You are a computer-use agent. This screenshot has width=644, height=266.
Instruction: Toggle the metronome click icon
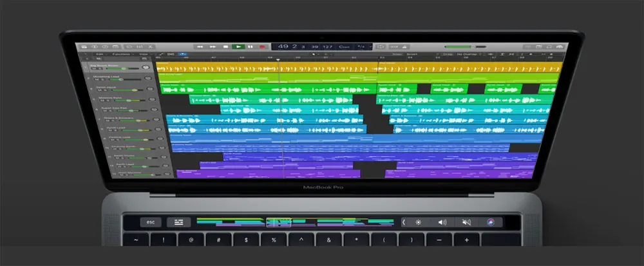click(403, 47)
